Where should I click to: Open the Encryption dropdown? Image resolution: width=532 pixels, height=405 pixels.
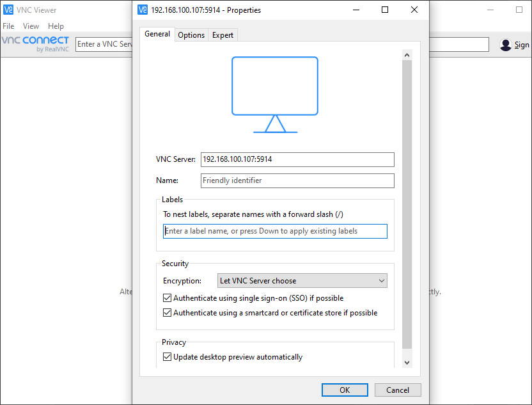(x=302, y=281)
